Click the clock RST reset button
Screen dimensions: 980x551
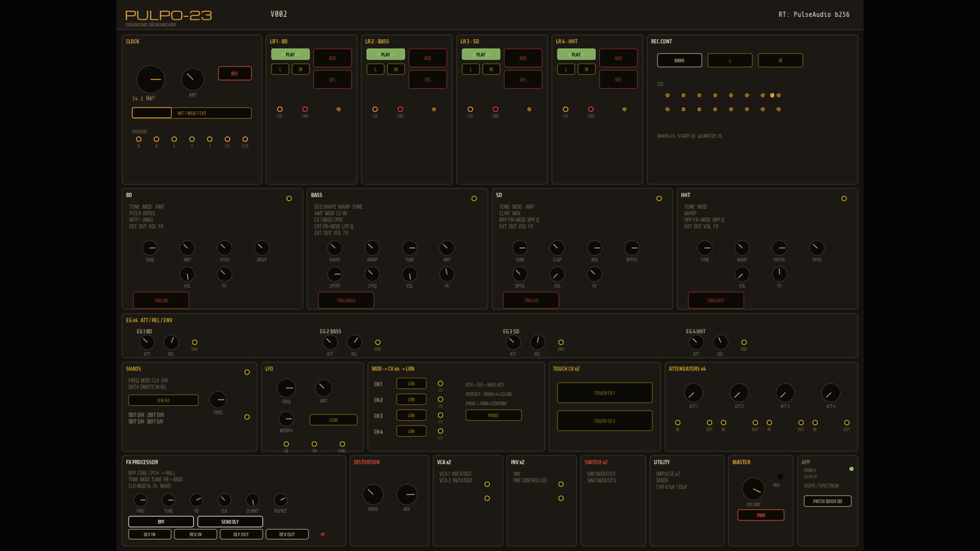tap(235, 73)
